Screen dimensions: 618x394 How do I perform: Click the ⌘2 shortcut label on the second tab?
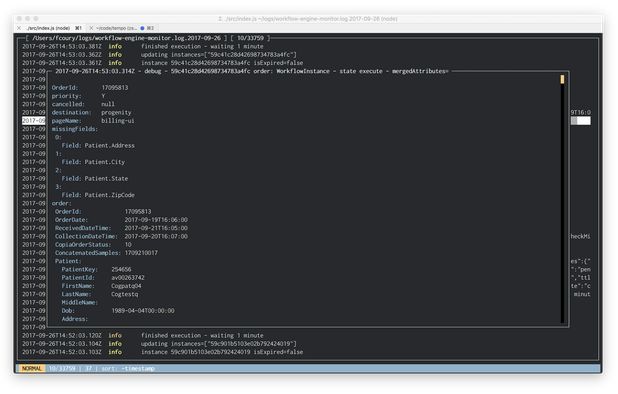coord(150,28)
